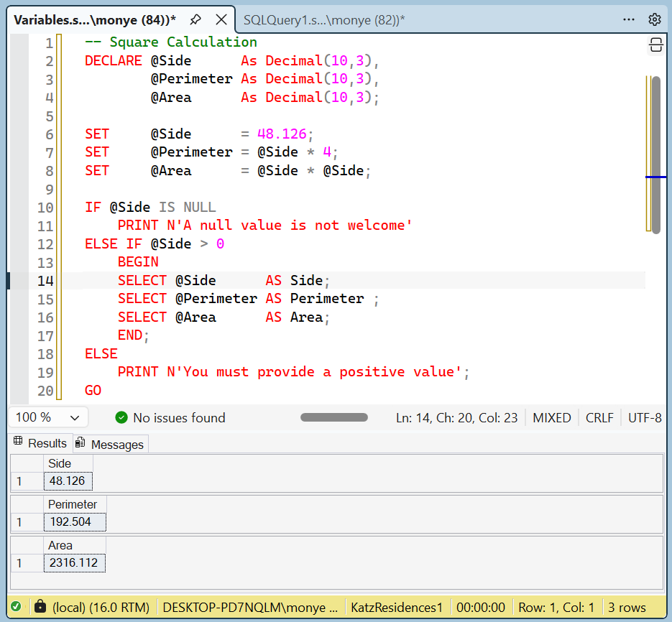Click the DESKTOP-PD7NQLM\monye login label
Image resolution: width=672 pixels, height=622 pixels.
point(250,608)
